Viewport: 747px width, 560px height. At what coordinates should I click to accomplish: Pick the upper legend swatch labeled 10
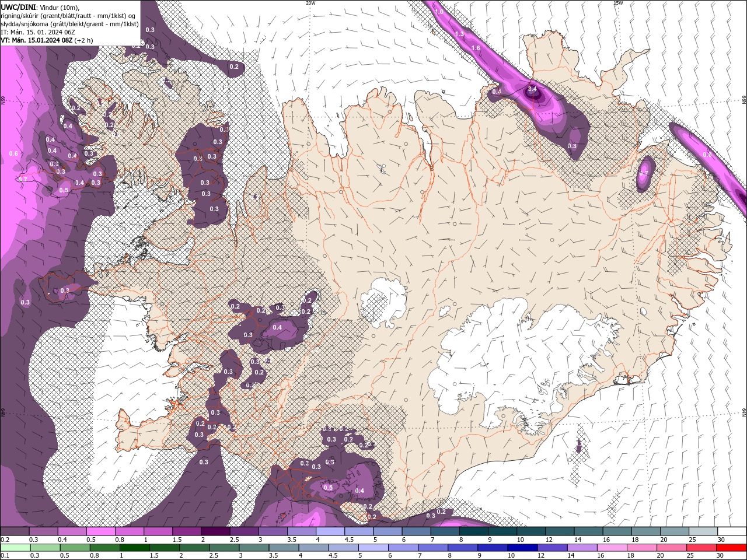(532, 531)
